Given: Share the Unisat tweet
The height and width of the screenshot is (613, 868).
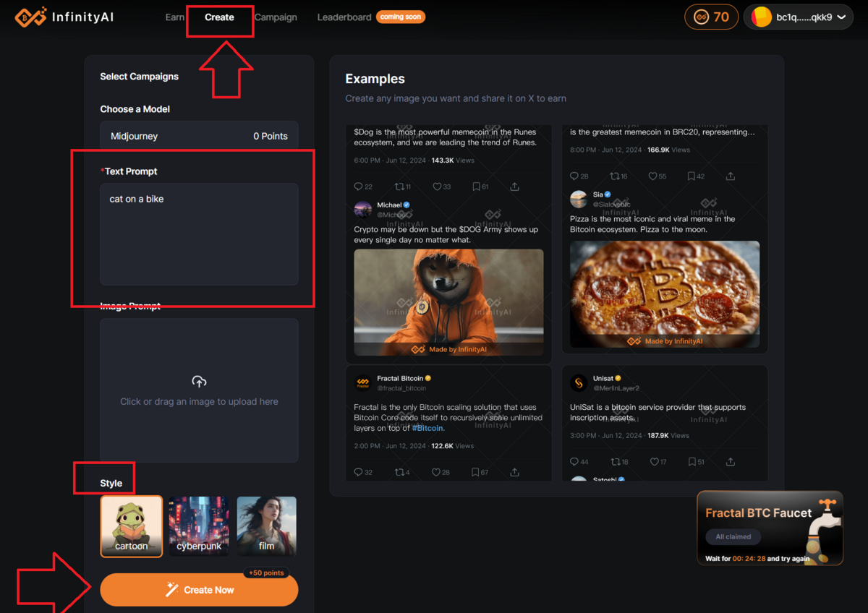Looking at the screenshot, I should coord(731,462).
